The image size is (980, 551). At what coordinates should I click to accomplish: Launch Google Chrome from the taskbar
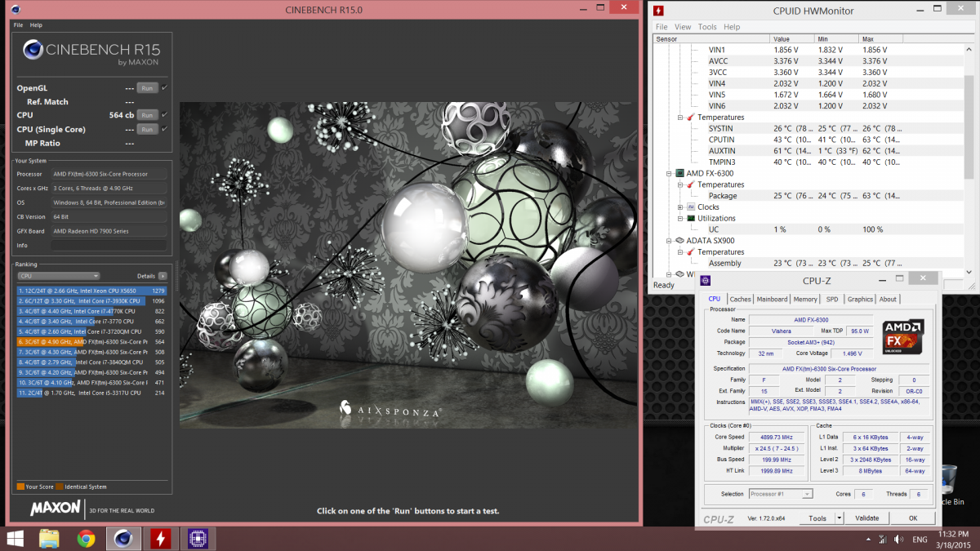(x=86, y=538)
